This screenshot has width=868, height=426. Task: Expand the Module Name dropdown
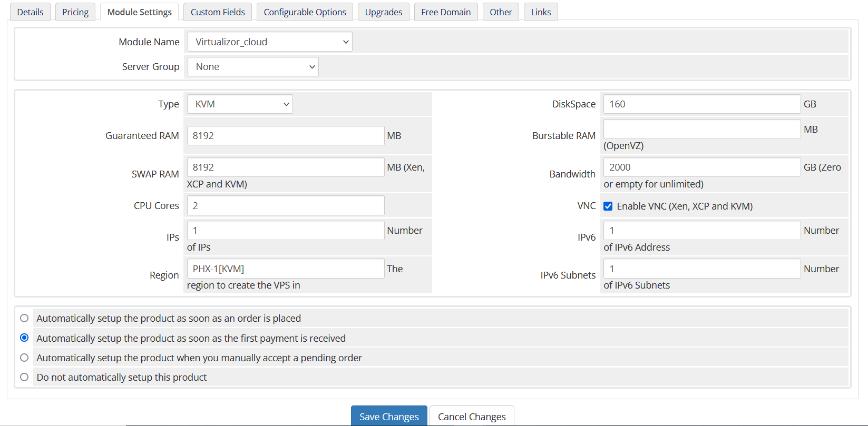pos(270,42)
